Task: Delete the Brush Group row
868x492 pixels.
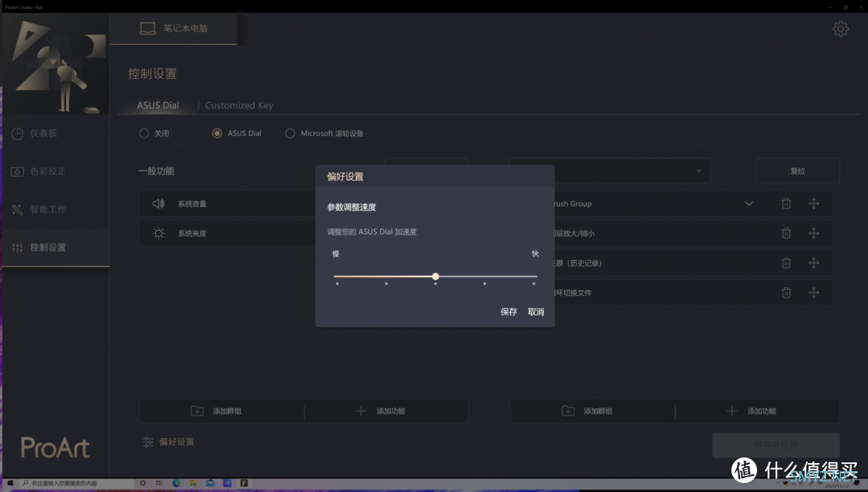Action: (x=786, y=203)
